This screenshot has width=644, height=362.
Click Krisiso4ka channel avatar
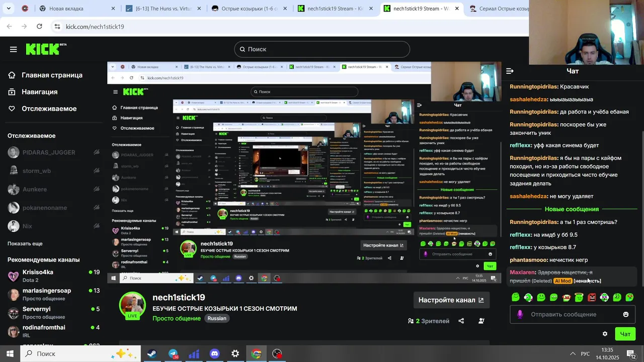point(14,276)
